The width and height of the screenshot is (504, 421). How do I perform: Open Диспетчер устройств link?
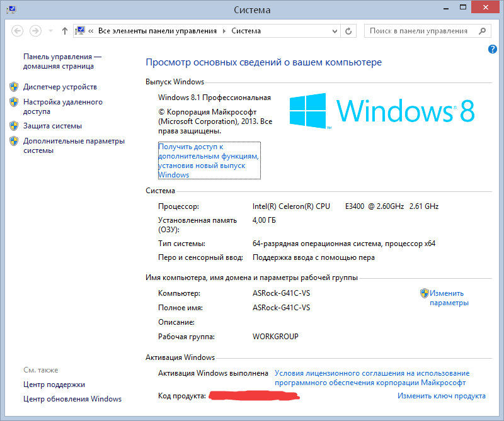(60, 87)
